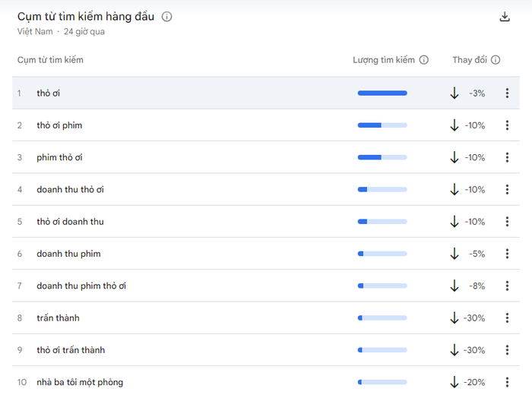Expand options for nhà ba tôi một phòng
The width and height of the screenshot is (532, 398).
point(507,382)
